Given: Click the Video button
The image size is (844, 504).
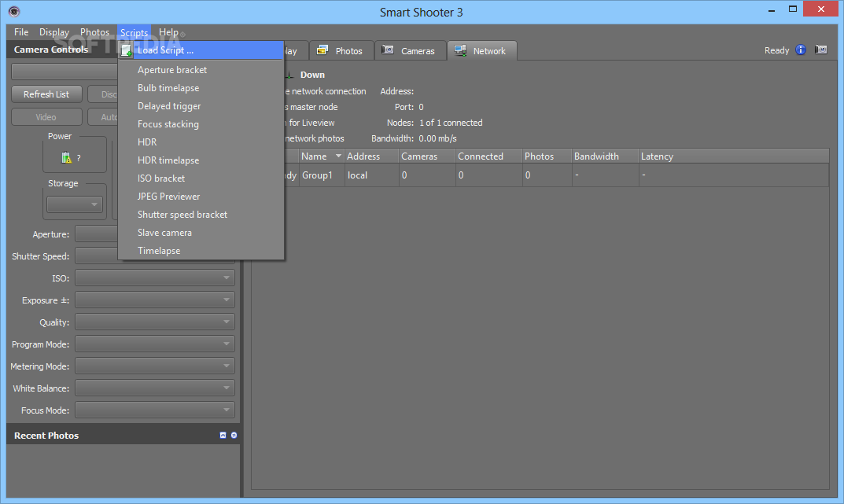Looking at the screenshot, I should click(46, 116).
